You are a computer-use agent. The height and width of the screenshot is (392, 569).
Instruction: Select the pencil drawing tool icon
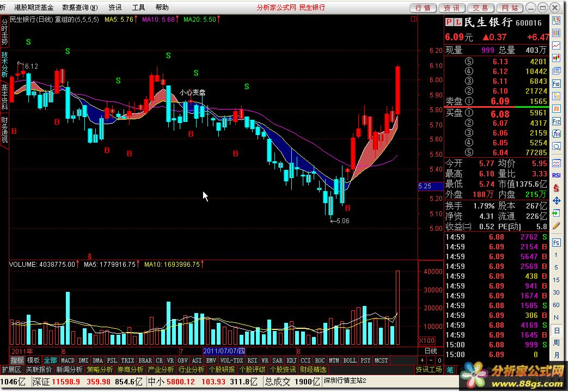click(556, 226)
